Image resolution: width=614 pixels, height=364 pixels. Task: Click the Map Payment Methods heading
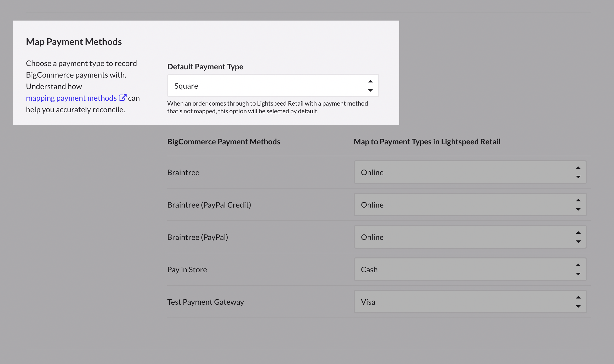coord(74,42)
